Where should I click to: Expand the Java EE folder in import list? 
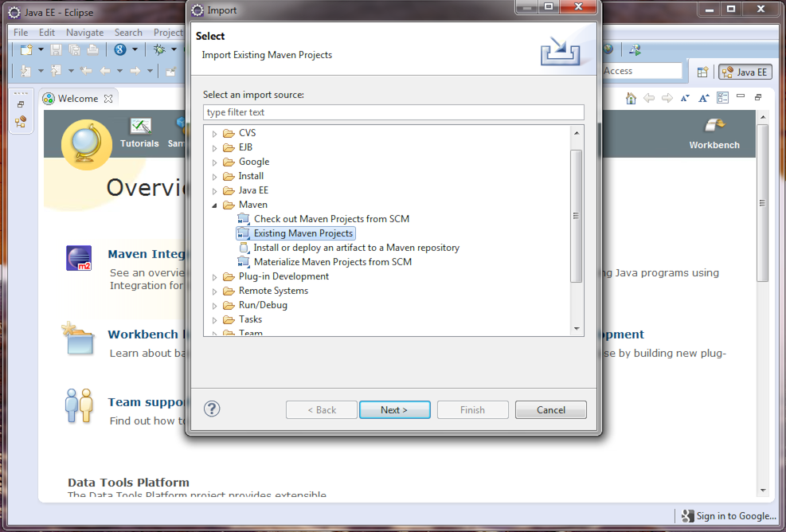(214, 191)
